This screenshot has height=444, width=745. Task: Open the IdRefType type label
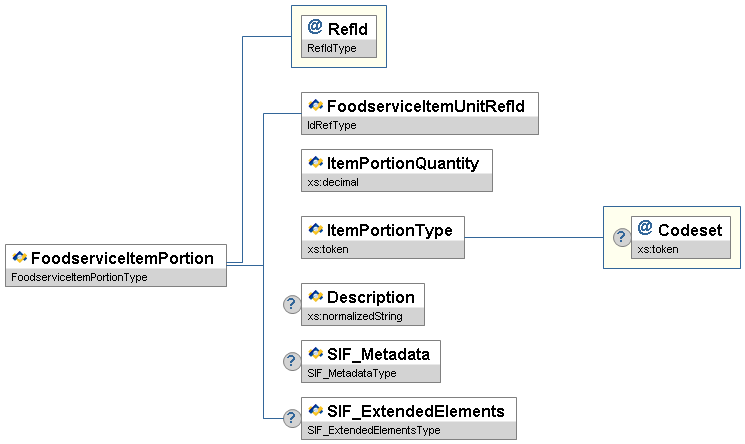[x=332, y=125]
